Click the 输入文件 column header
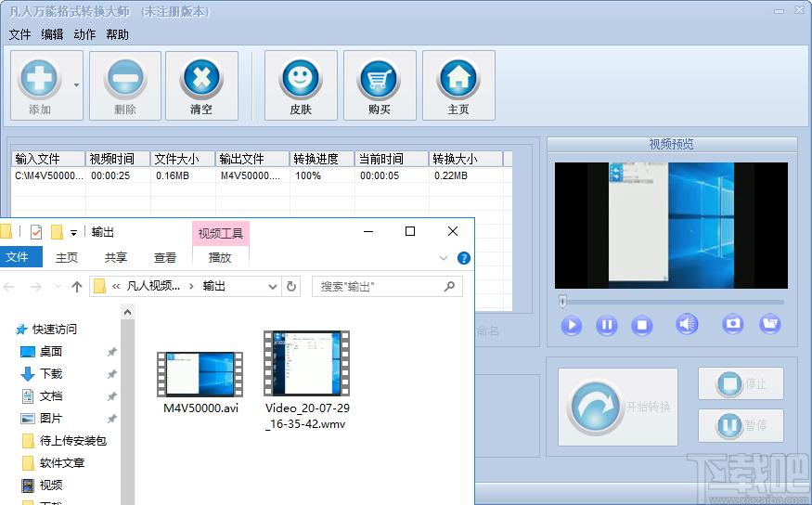The image size is (812, 505). point(48,159)
